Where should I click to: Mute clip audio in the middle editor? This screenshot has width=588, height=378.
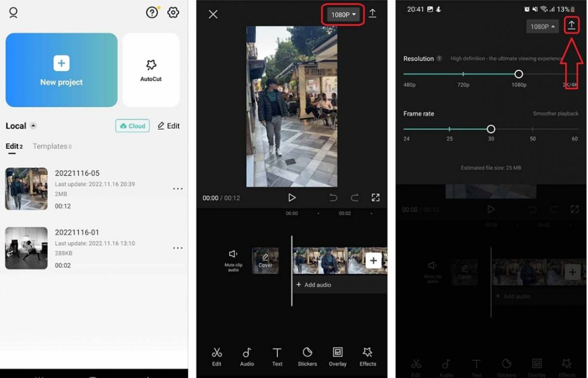pyautogui.click(x=233, y=261)
